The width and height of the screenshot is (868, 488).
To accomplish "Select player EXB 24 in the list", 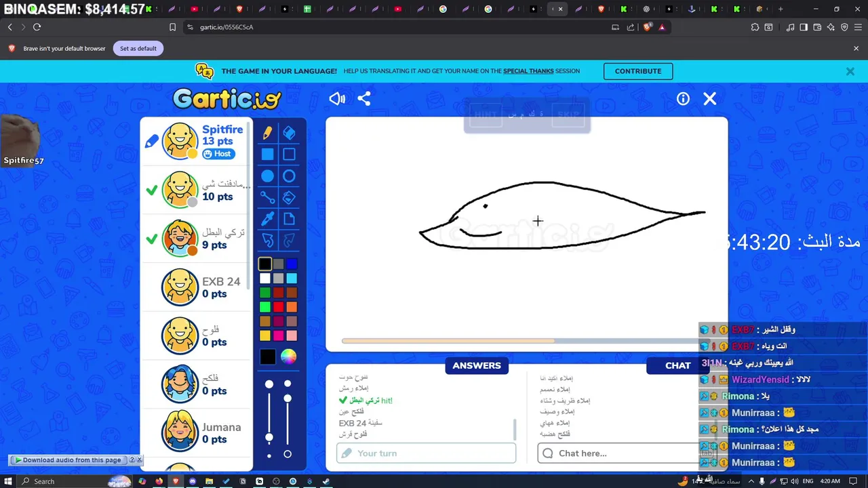I will coord(197,287).
